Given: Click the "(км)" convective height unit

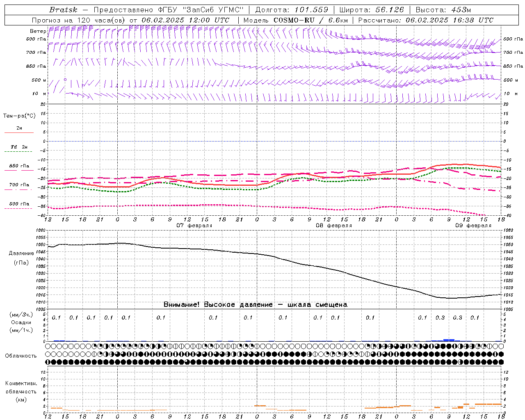Looking at the screenshot, I should tap(21, 399).
